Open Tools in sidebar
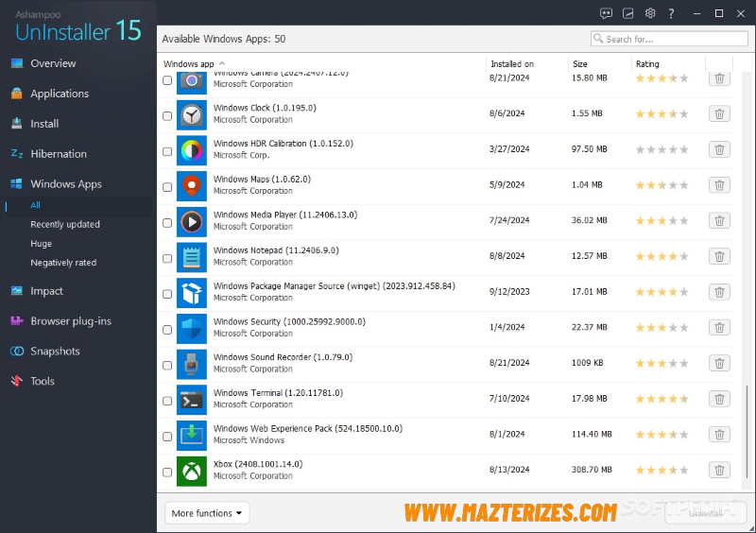The width and height of the screenshot is (756, 533). coord(43,381)
